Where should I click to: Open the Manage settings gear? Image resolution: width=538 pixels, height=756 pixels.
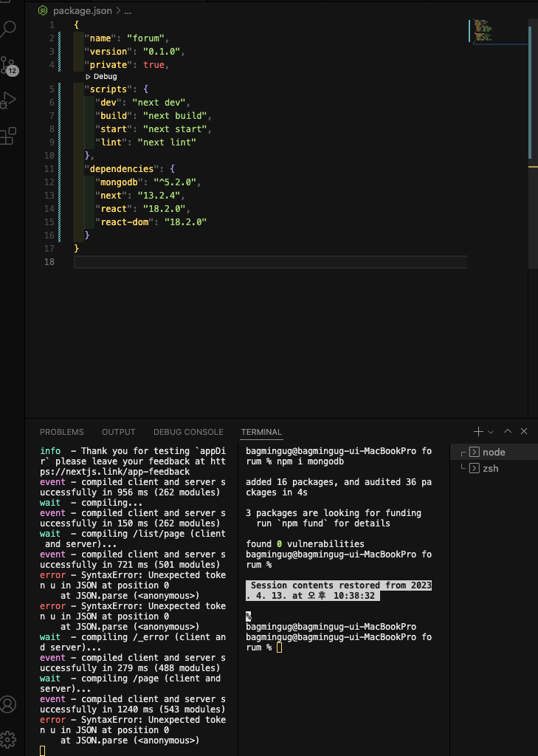(x=8, y=739)
